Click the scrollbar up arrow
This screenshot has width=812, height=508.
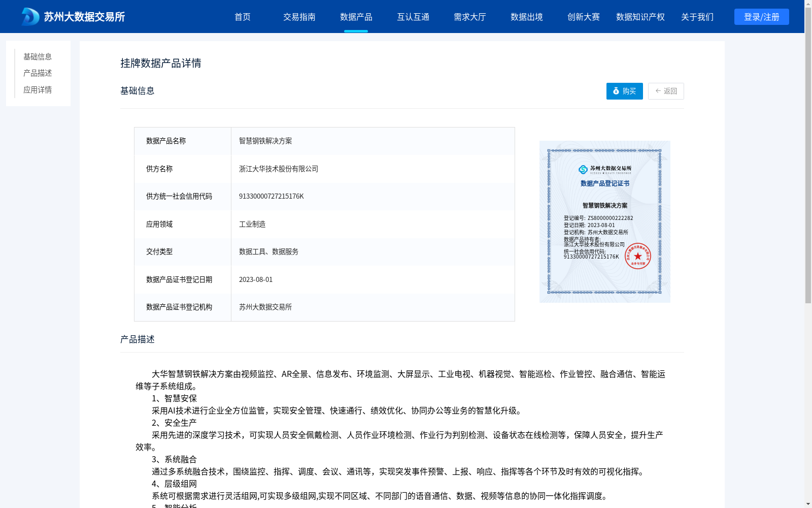click(x=808, y=3)
